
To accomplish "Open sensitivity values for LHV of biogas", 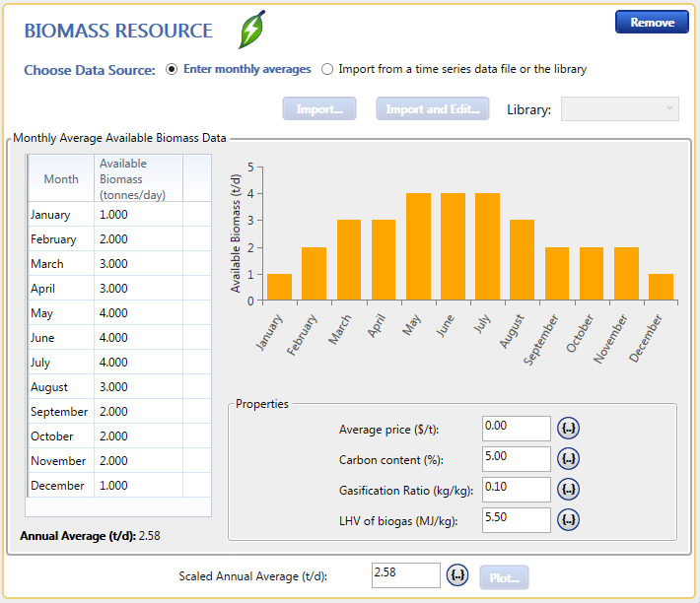I will (568, 520).
